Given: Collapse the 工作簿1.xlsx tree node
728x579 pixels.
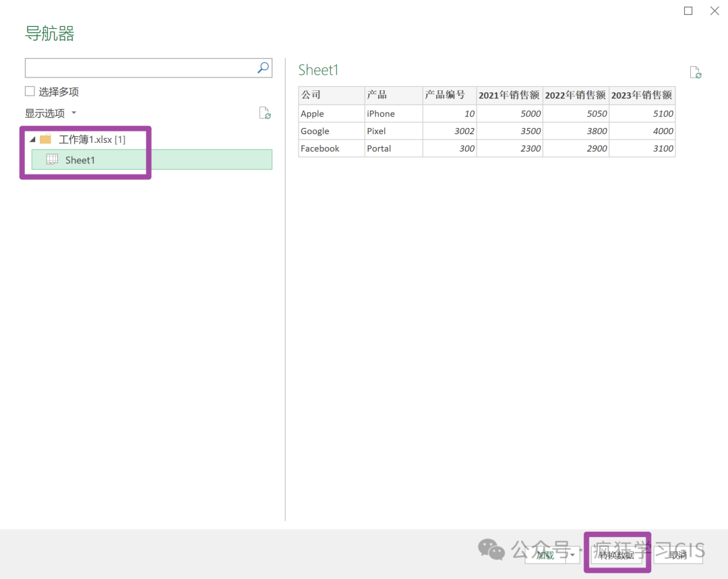Looking at the screenshot, I should click(x=32, y=140).
